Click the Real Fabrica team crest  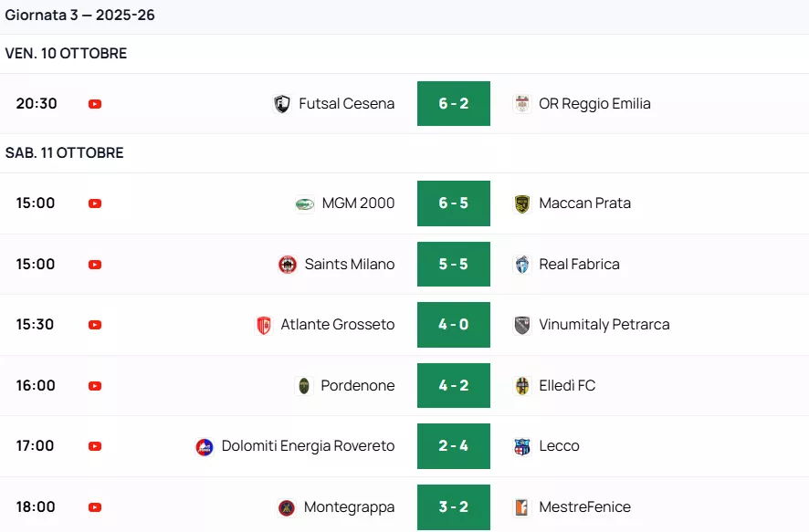(522, 265)
